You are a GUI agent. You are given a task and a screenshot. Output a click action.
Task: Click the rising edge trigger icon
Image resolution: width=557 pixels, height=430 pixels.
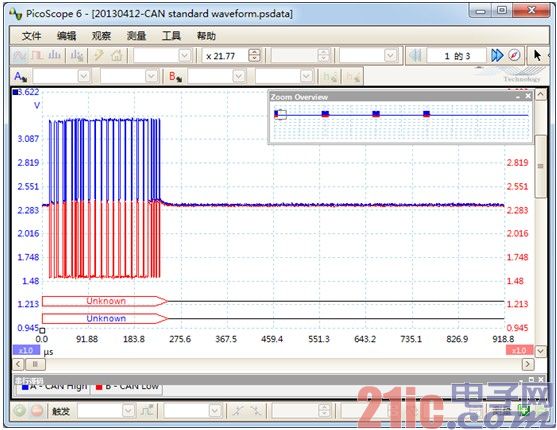click(237, 411)
